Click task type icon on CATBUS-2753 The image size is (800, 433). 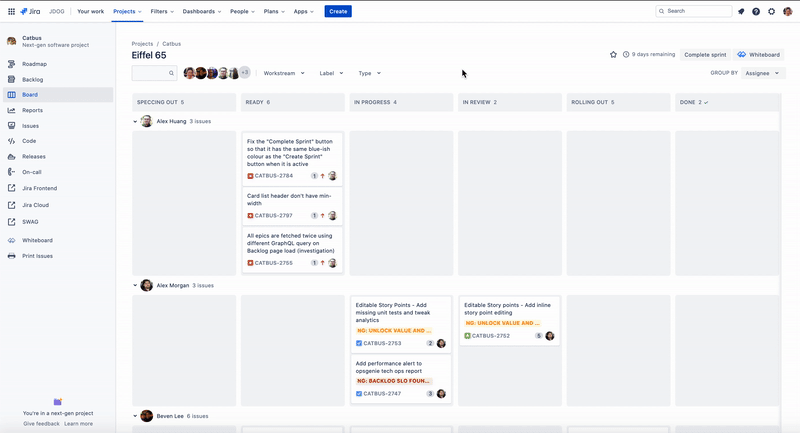pos(359,343)
